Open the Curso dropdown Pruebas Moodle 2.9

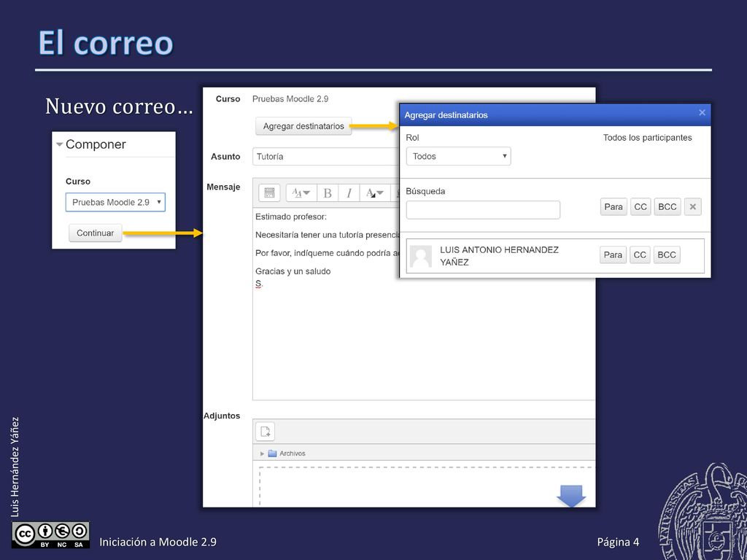pos(115,203)
